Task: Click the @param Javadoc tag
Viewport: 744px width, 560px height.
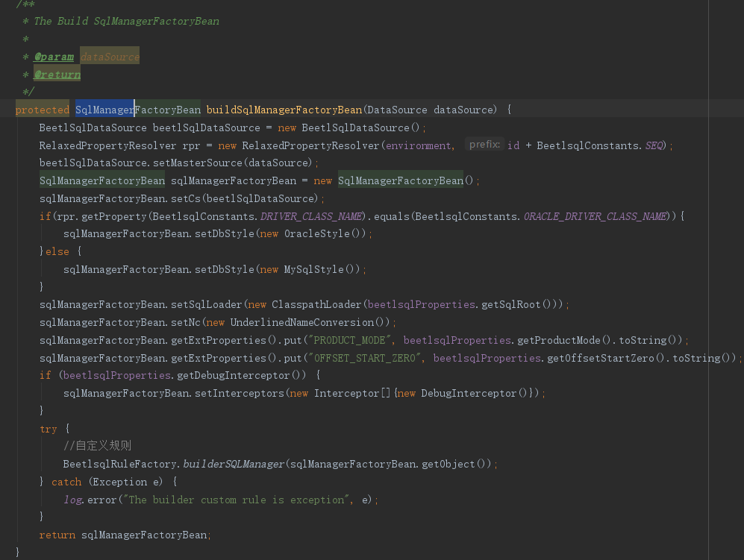Action: [x=54, y=57]
